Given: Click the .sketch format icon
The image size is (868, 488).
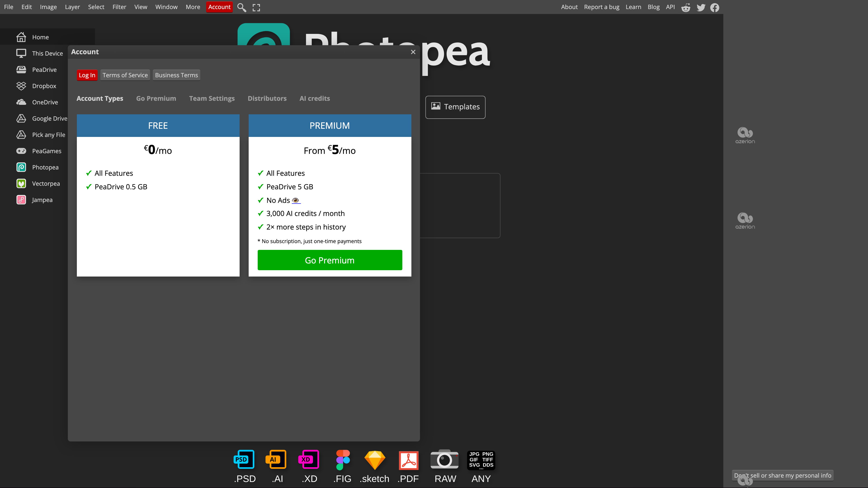Looking at the screenshot, I should (375, 460).
